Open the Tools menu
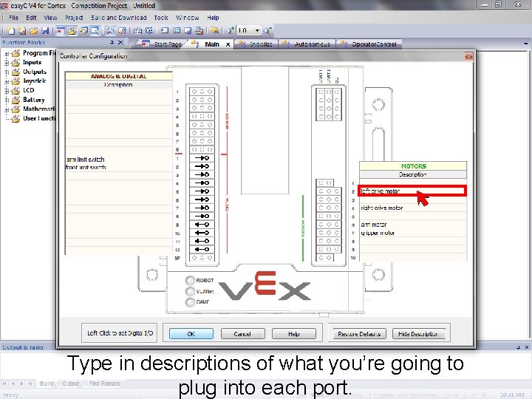The width and height of the screenshot is (532, 399). (x=161, y=18)
